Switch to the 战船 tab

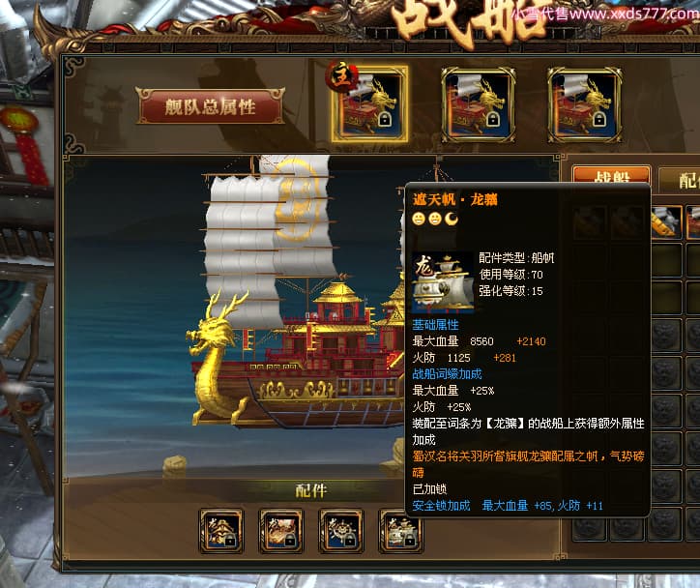611,175
